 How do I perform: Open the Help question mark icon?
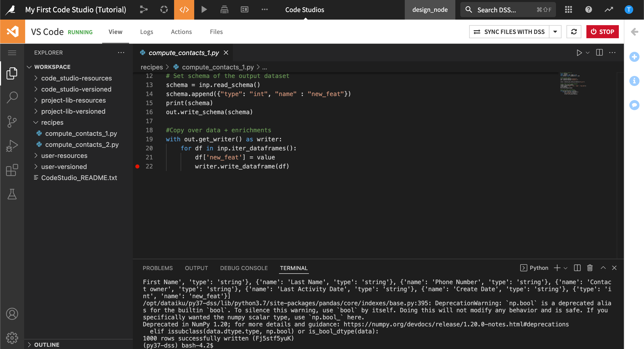[x=589, y=10]
